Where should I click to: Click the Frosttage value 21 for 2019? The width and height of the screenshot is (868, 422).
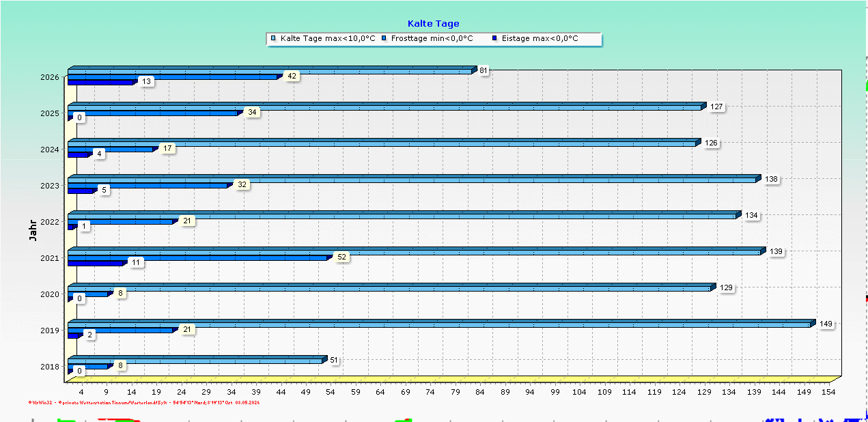188,329
